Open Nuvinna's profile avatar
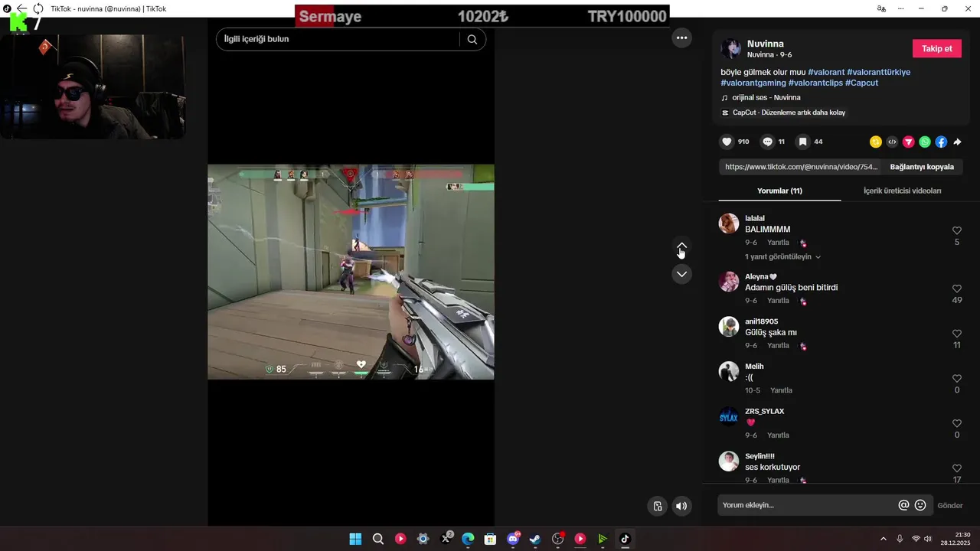Viewport: 980px width, 551px height. [731, 49]
